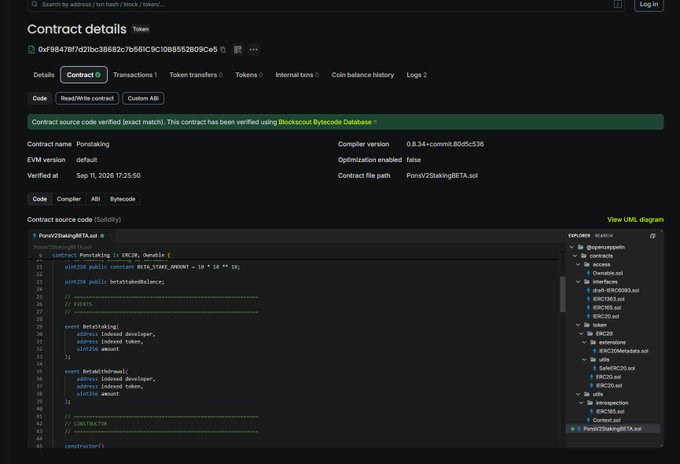Click the Token badge next to the page title
The height and width of the screenshot is (464, 680).
pos(141,29)
